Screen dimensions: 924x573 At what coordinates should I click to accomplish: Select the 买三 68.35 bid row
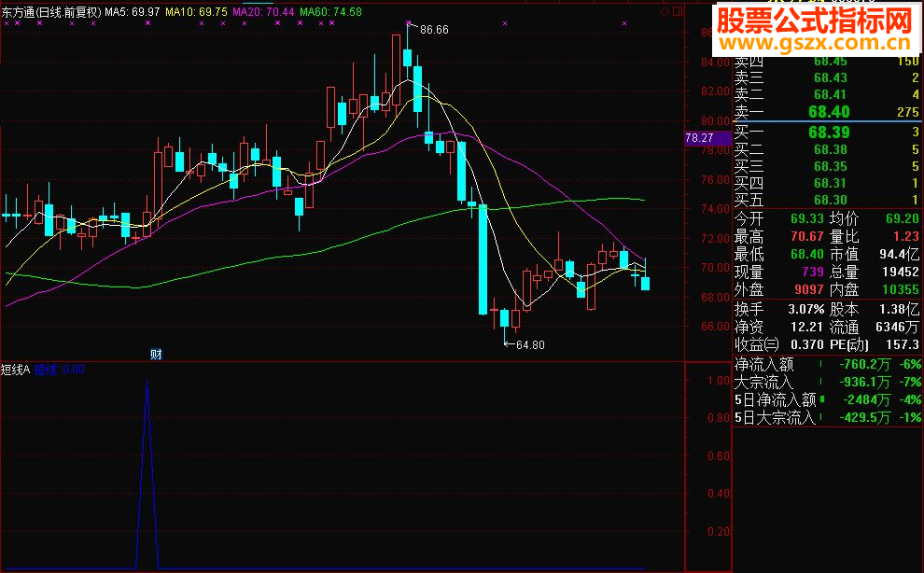point(826,166)
